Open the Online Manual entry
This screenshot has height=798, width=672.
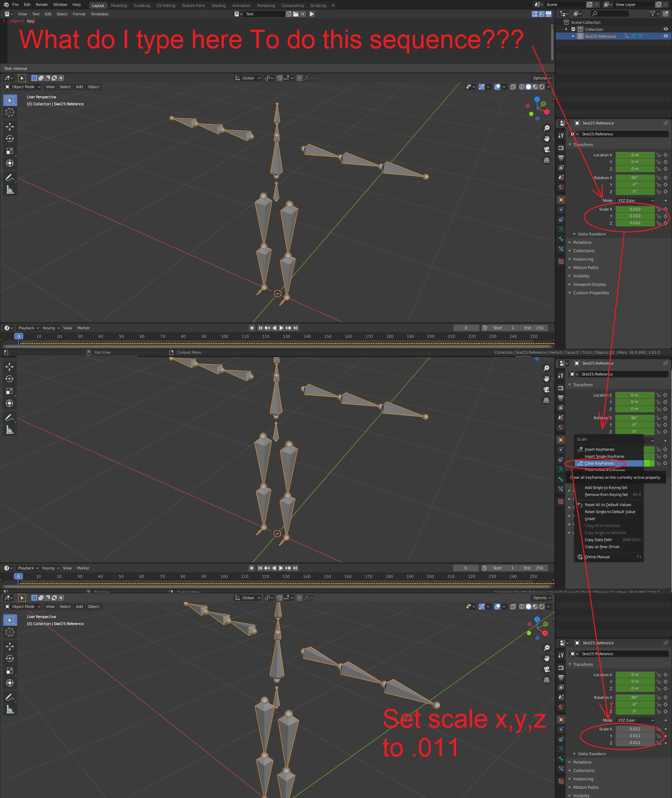tap(597, 557)
